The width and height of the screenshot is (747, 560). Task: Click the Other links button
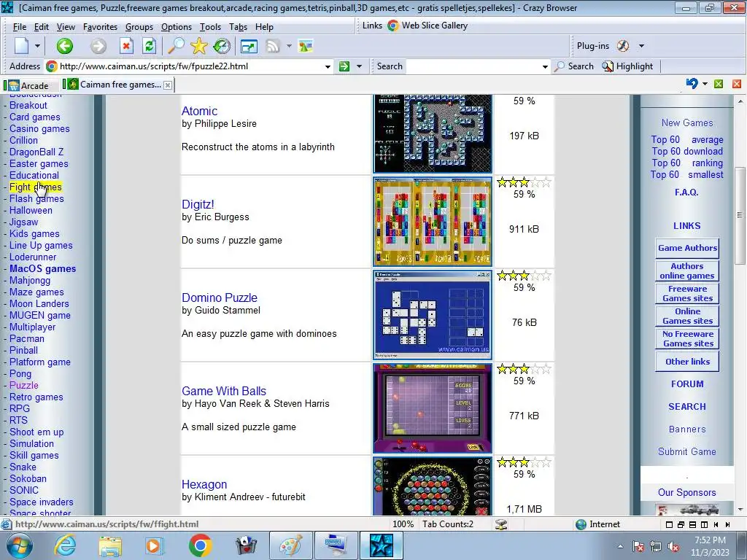point(687,362)
